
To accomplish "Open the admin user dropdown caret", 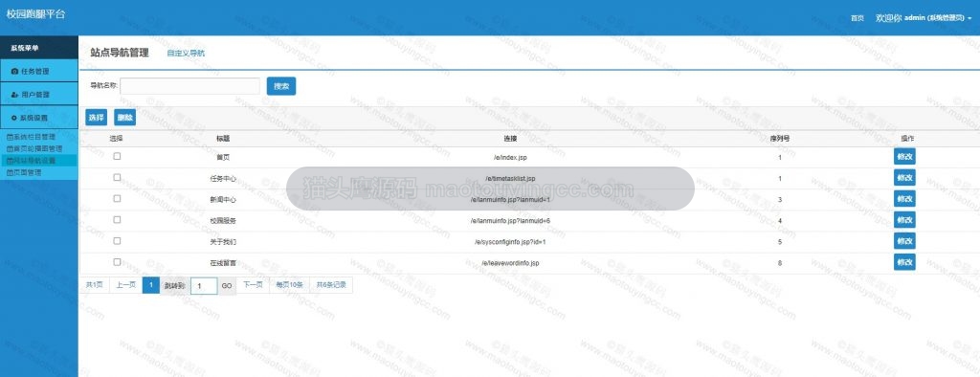I will point(969,19).
